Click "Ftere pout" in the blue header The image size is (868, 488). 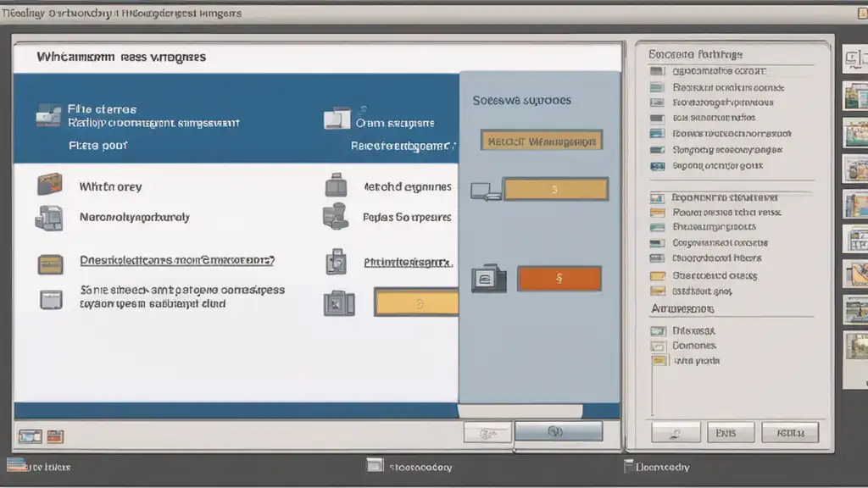click(x=98, y=146)
